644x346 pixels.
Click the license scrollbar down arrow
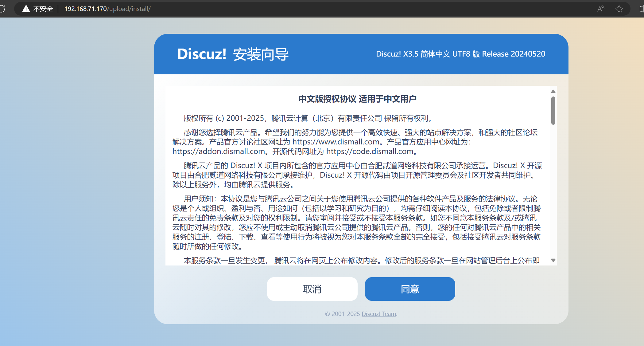point(553,260)
